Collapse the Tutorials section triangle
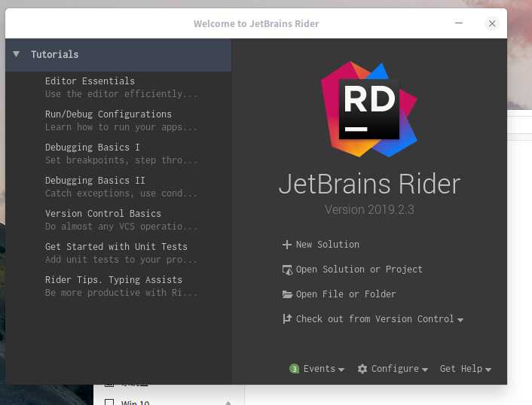The image size is (532, 405). (x=16, y=54)
